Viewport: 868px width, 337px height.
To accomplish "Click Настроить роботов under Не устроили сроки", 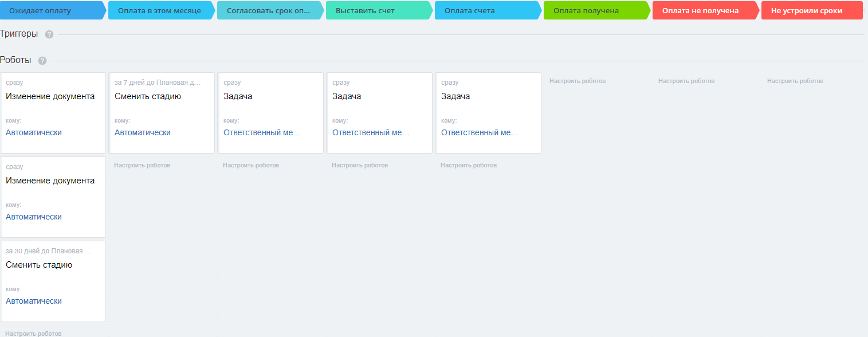I will pos(795,81).
